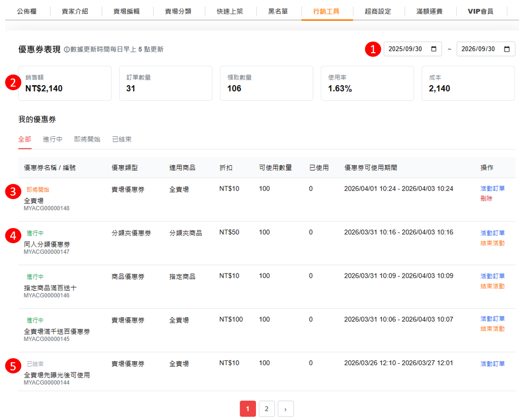520x420 pixels.
Task: Select the 黑名單 tab
Action: 278,11
